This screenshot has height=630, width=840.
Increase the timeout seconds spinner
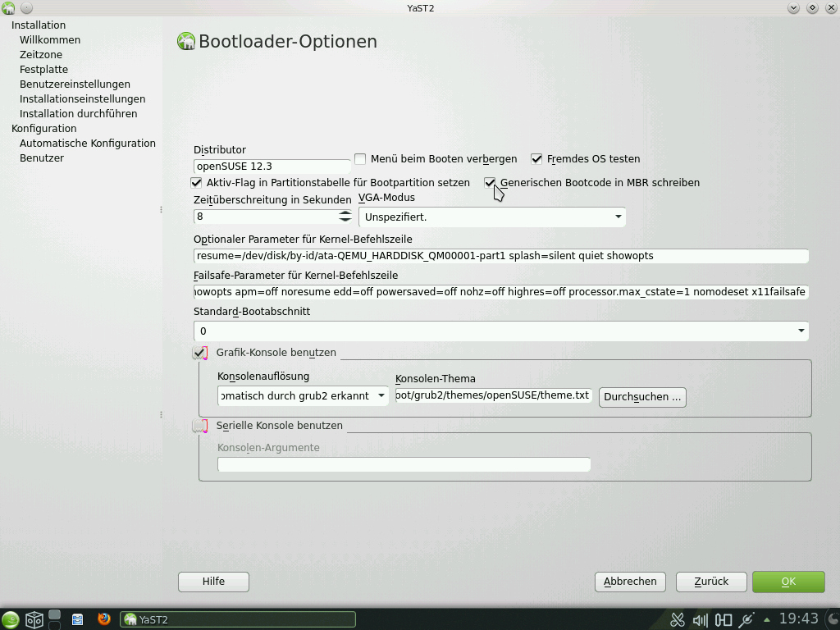tap(345, 212)
